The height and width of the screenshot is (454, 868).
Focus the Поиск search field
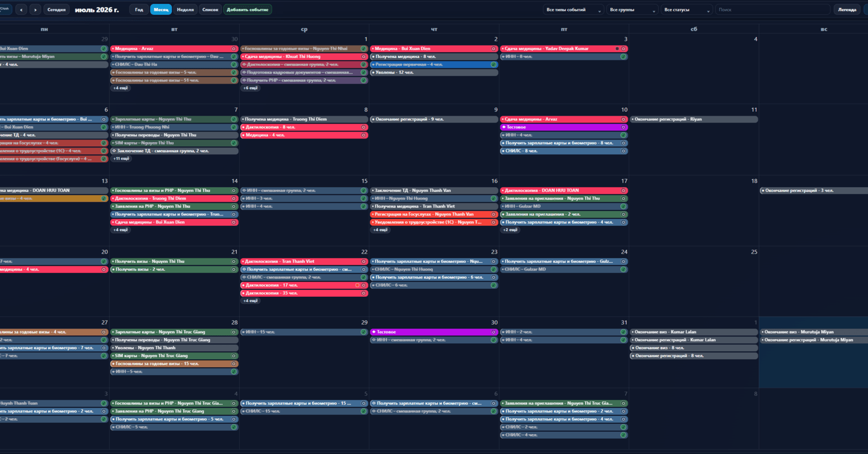773,10
